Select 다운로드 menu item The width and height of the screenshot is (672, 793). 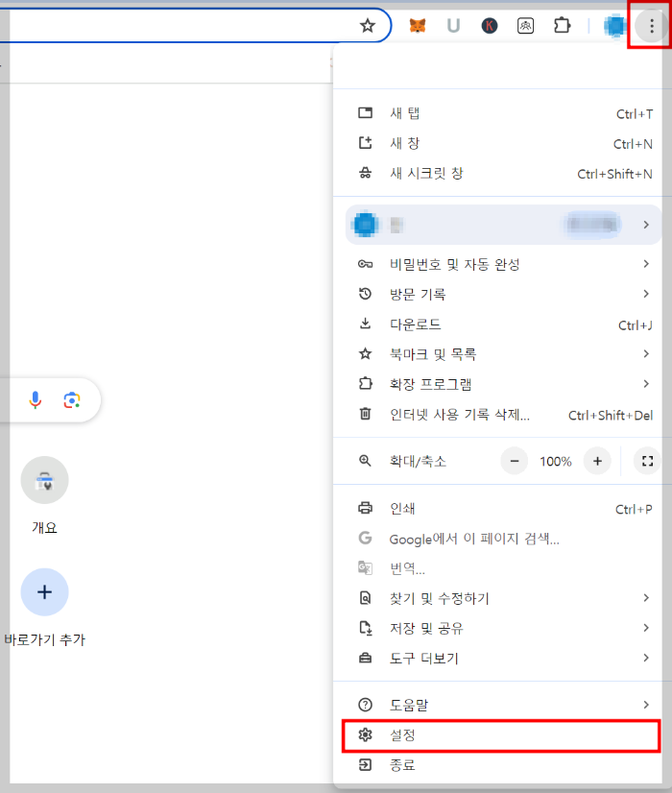click(x=505, y=324)
